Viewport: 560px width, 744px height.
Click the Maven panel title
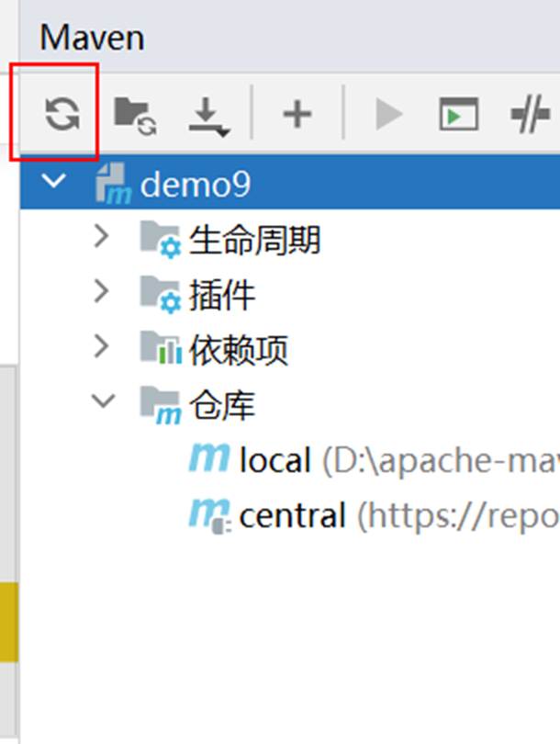(x=92, y=38)
